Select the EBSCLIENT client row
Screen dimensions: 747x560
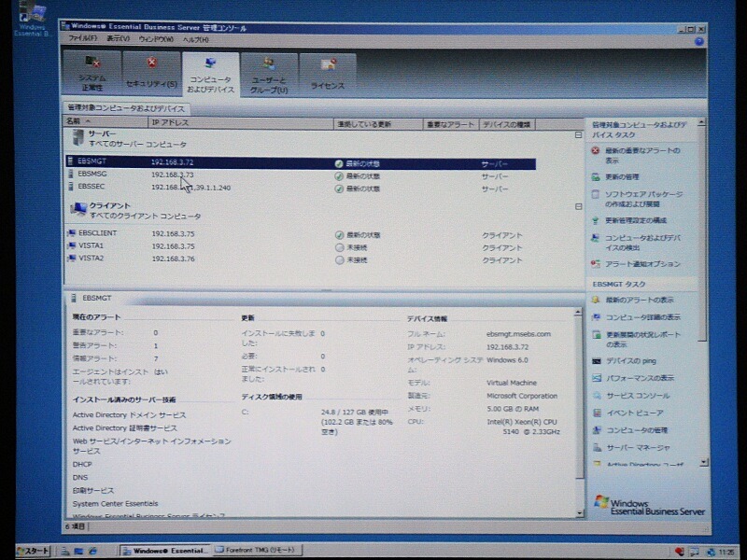click(x=301, y=234)
